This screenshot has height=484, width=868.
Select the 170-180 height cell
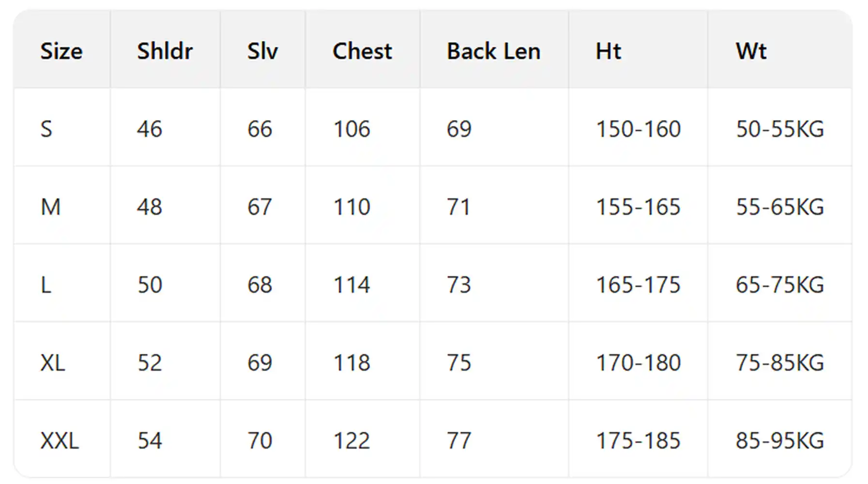pyautogui.click(x=638, y=363)
